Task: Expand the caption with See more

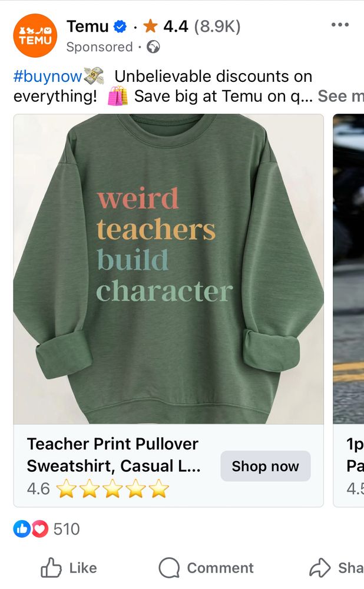Action: pos(340,96)
